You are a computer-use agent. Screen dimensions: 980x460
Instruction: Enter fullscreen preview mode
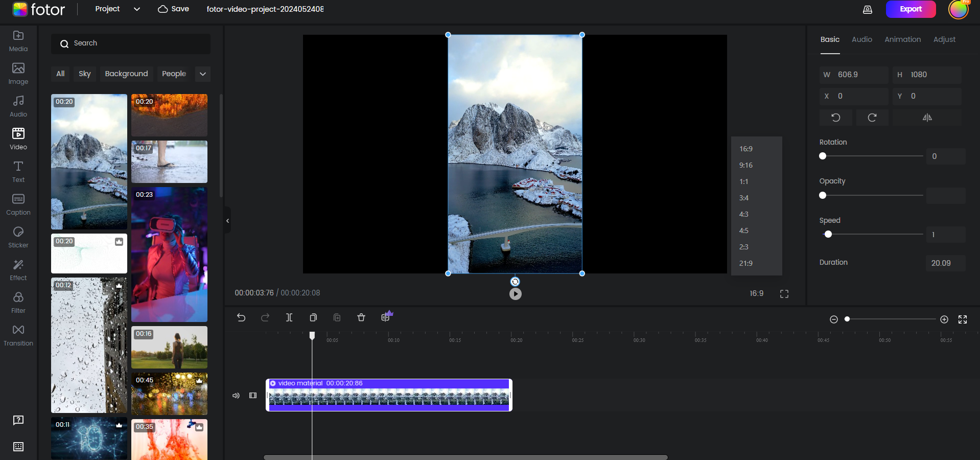(x=784, y=294)
